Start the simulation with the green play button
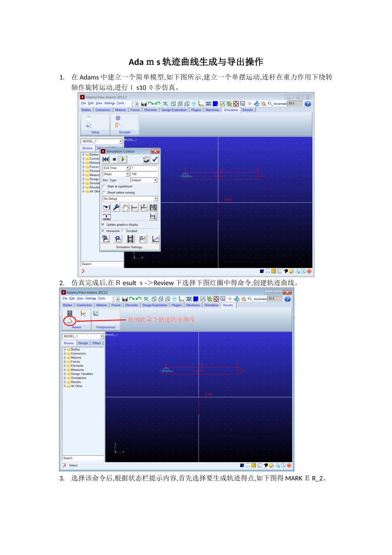The height and width of the screenshot is (555, 392). pyautogui.click(x=123, y=159)
